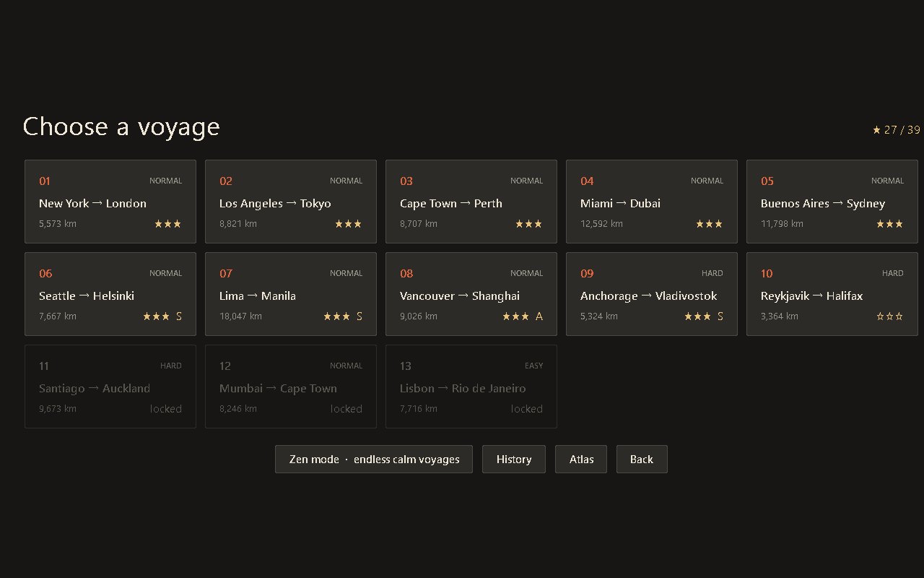924x578 pixels.
Task: Start voyage 05 Buenos Aires to Sydney
Action: pos(832,202)
